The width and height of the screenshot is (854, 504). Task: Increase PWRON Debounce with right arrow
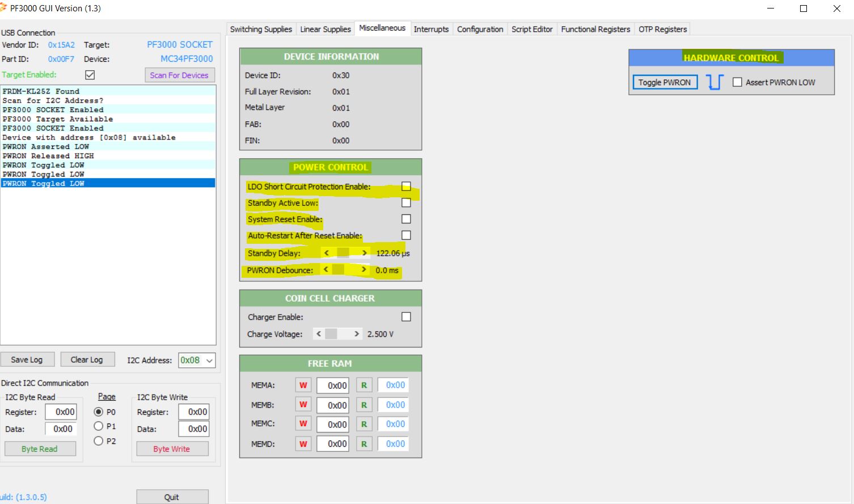[x=365, y=270]
